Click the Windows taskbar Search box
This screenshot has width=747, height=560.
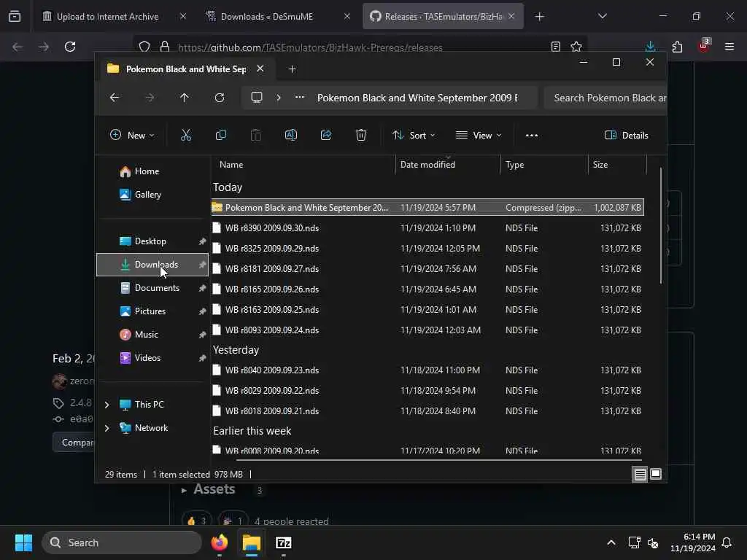point(122,542)
